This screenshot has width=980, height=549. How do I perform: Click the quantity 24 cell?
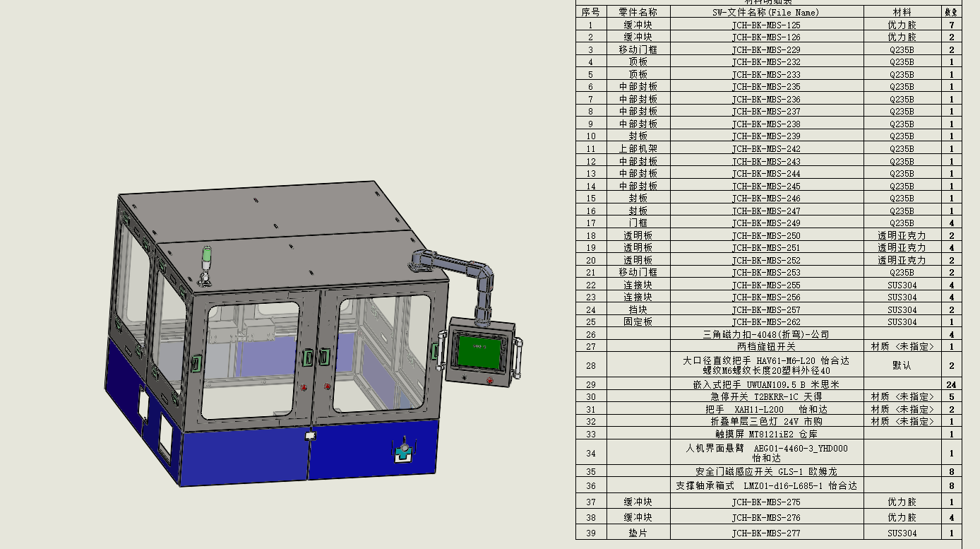click(x=951, y=384)
